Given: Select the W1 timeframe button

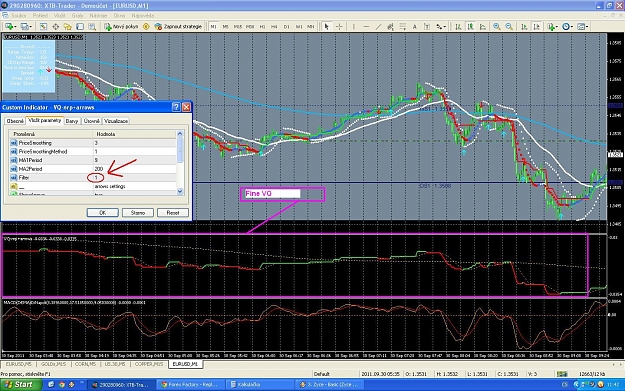Looking at the screenshot, I should pos(299,27).
